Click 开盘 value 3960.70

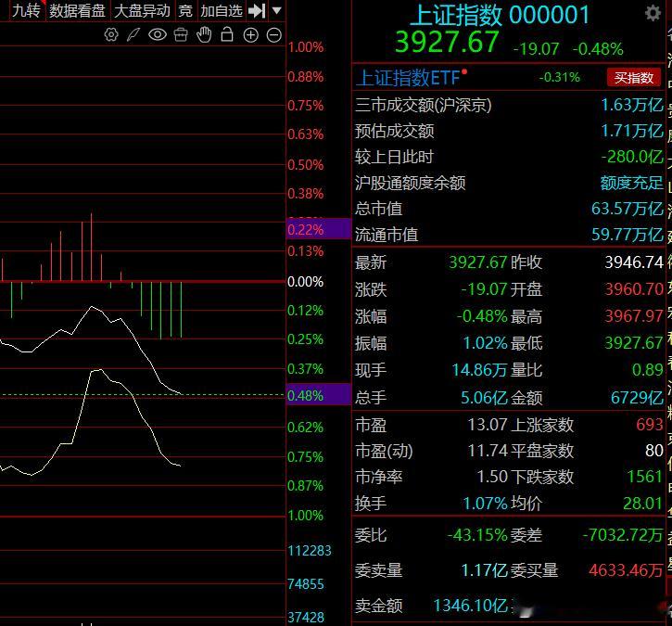tap(634, 289)
